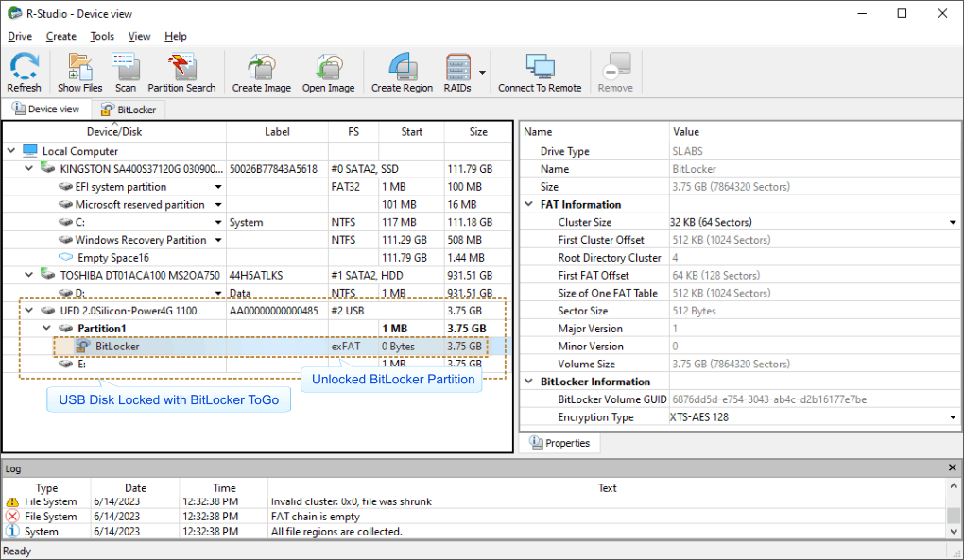This screenshot has width=964, height=560.
Task: Select the UFD 2.0 Silicon-Power USB icon
Action: (48, 311)
